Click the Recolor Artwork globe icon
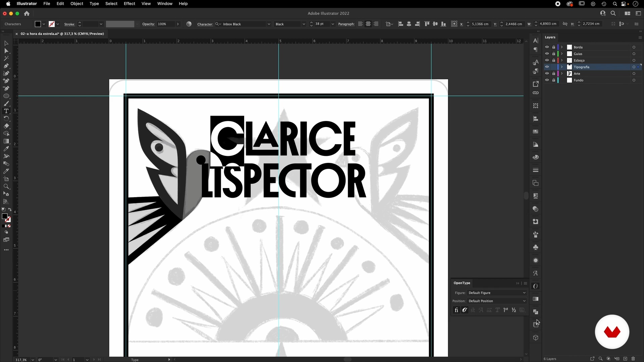This screenshot has height=362, width=644. pos(189,24)
